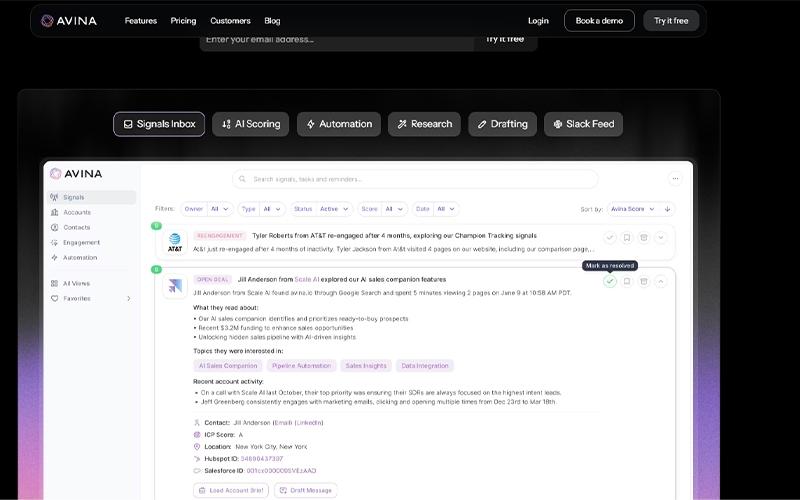Bookmark the AT&T signal
The image size is (800, 500).
tap(627, 238)
